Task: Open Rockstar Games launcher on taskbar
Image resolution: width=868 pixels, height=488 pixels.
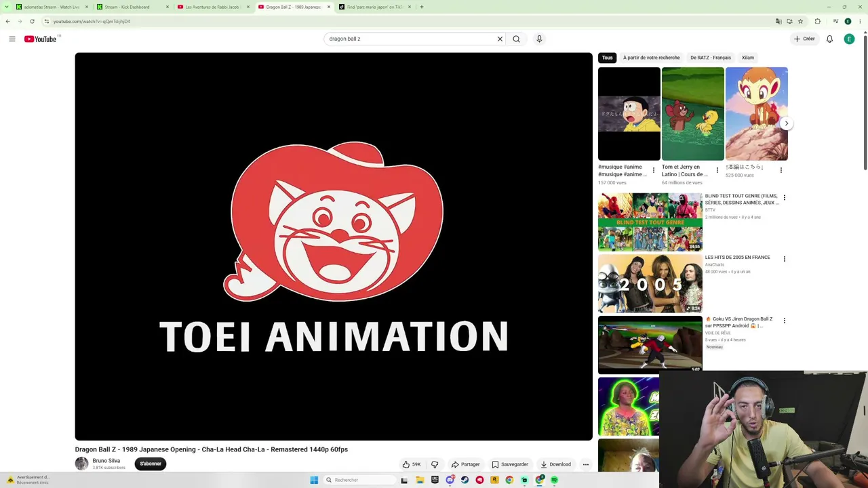Action: point(494,480)
